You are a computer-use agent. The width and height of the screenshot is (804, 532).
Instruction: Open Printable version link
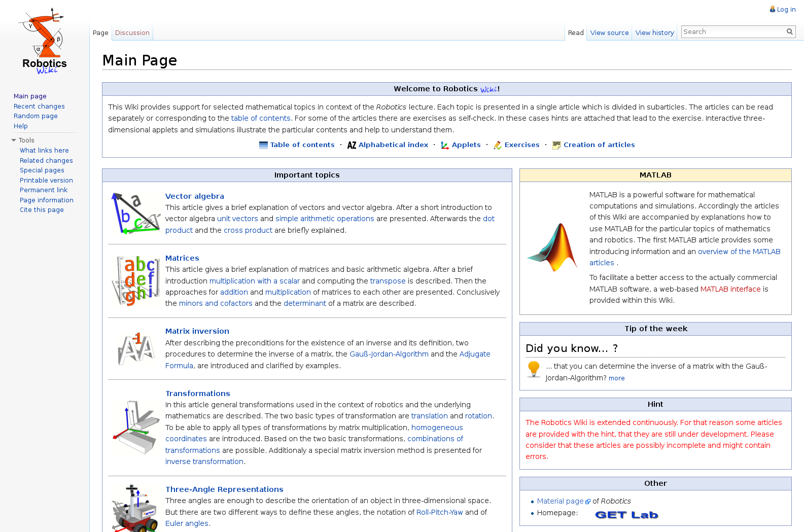coord(46,181)
